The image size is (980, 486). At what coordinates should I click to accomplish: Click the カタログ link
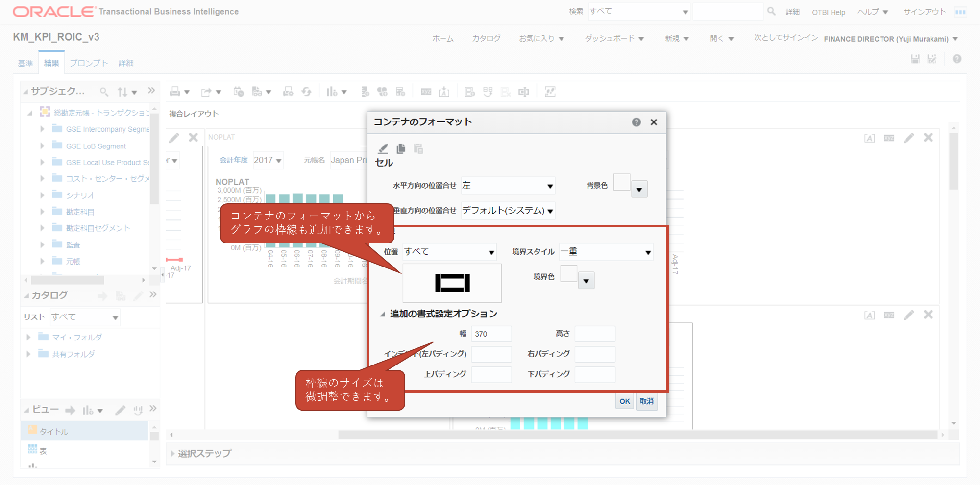[486, 38]
